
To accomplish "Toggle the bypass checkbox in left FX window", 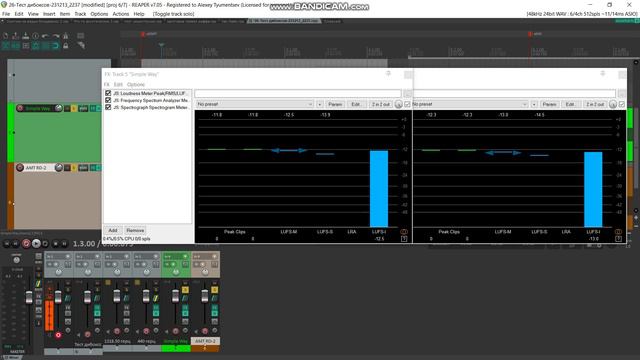I will pyautogui.click(x=407, y=104).
